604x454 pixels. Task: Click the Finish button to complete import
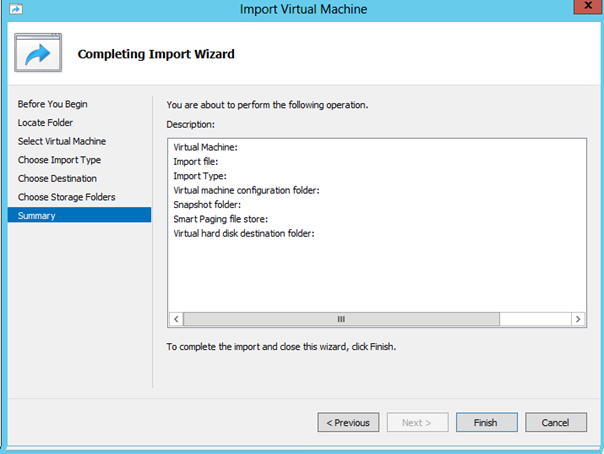(x=487, y=422)
